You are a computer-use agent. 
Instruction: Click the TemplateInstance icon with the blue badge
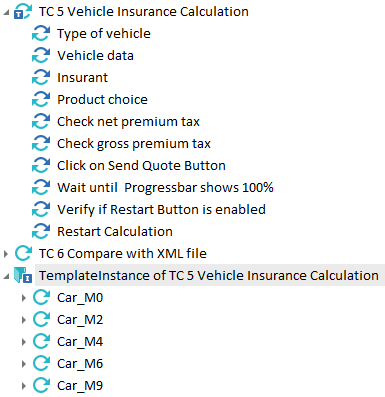pos(23,276)
